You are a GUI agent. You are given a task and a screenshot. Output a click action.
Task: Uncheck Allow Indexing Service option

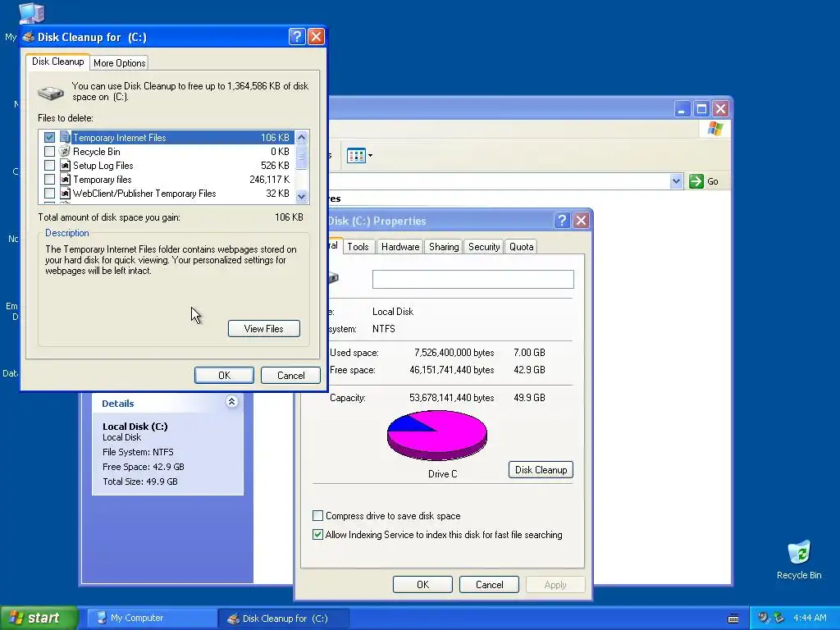pyautogui.click(x=317, y=535)
